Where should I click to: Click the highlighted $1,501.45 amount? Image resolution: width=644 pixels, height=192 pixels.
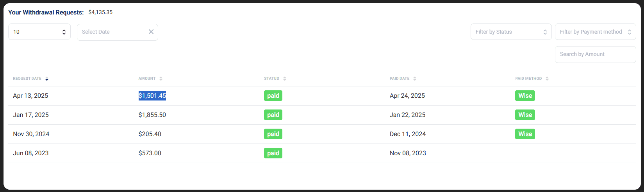coord(152,96)
